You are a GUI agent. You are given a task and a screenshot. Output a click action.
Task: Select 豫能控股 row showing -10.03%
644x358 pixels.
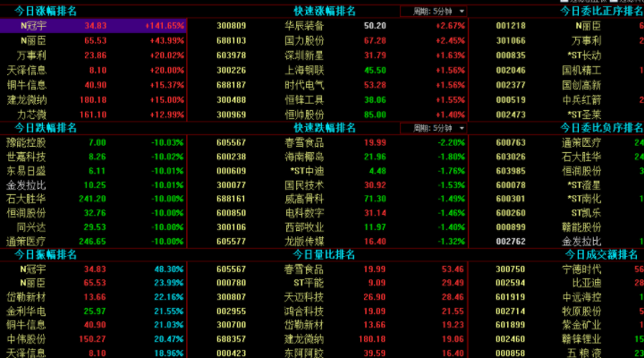(x=93, y=142)
